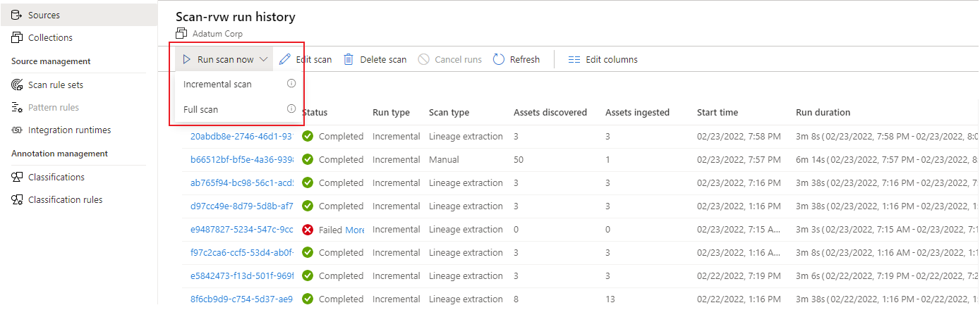Click the info icon beside Full scan

coord(291,109)
